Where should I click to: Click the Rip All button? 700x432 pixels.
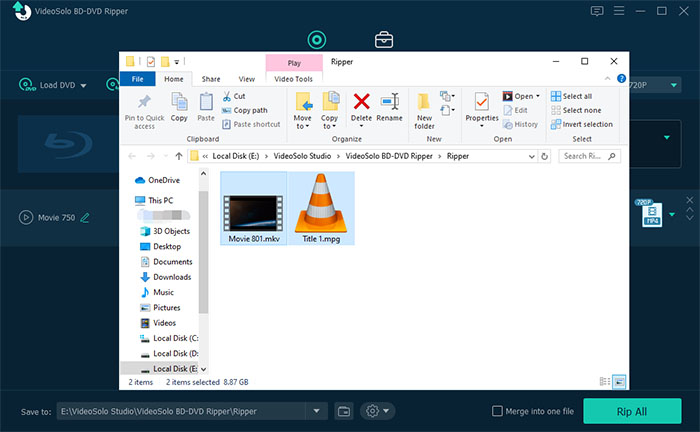(x=632, y=411)
